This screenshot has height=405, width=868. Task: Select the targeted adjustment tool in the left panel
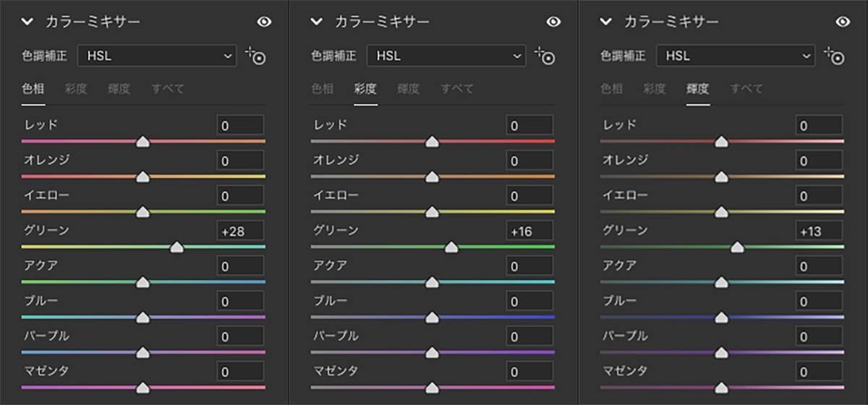(255, 56)
